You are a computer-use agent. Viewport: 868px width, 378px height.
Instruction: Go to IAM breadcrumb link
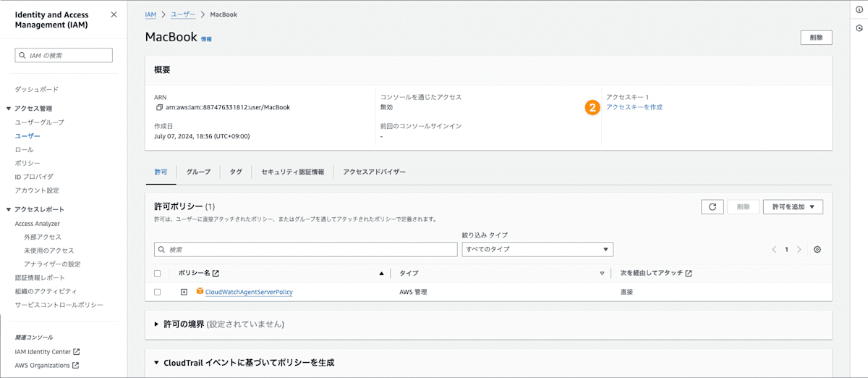[x=150, y=14]
